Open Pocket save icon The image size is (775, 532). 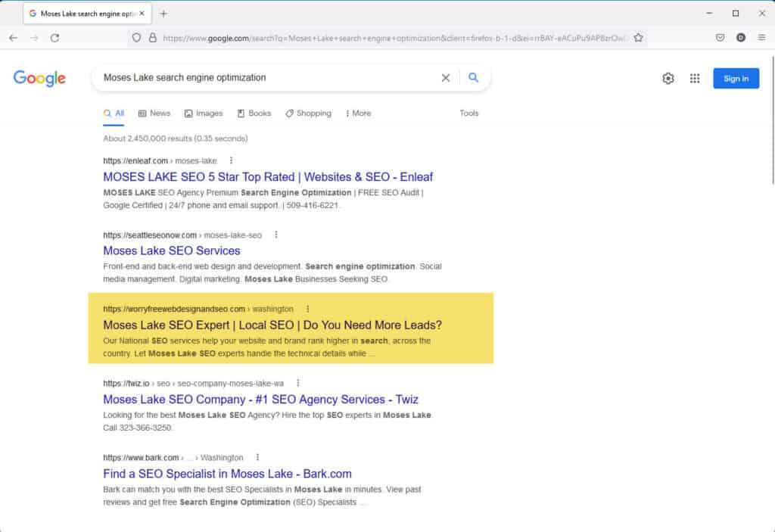pos(721,38)
